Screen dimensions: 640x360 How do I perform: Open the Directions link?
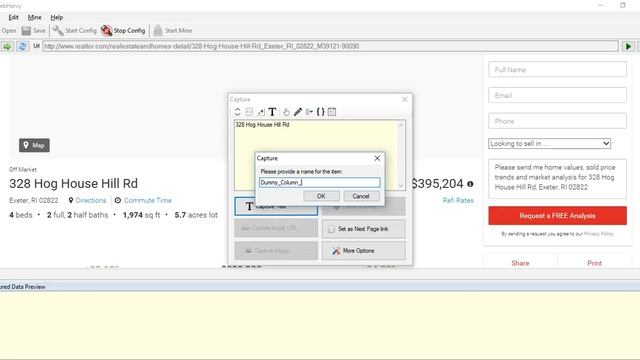[x=91, y=200]
